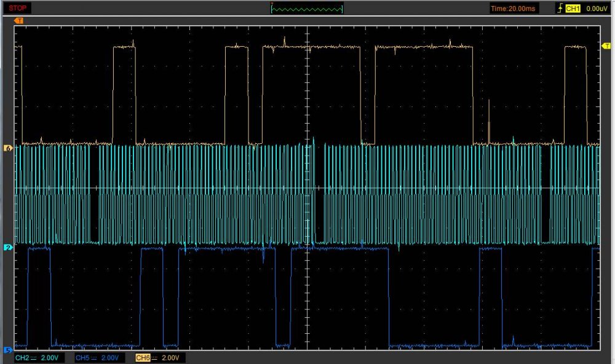Toggle the CH6 channel label
Viewport: 615px width, 364px height.
pos(142,358)
